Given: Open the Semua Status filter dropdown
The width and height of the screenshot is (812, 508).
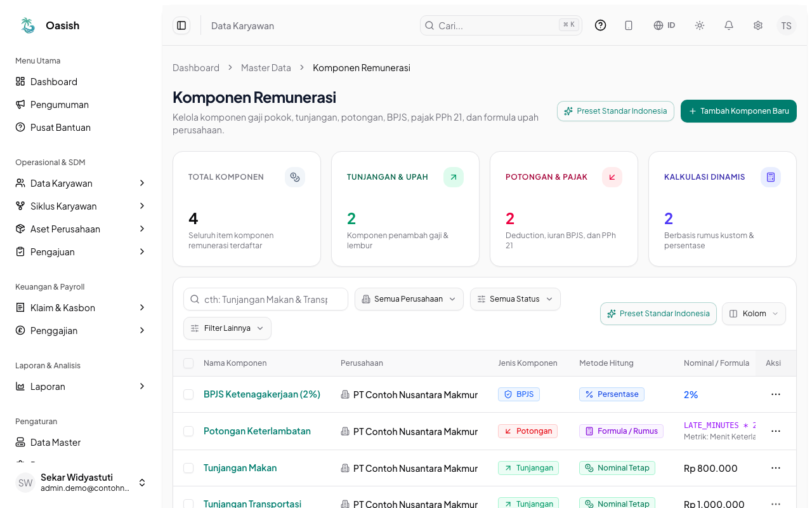Looking at the screenshot, I should click(x=515, y=299).
